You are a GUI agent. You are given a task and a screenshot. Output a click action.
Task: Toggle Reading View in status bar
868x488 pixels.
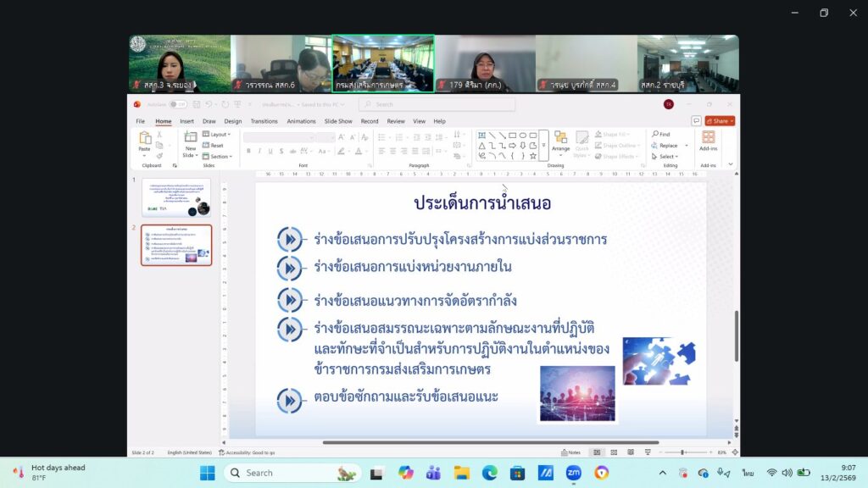630,452
